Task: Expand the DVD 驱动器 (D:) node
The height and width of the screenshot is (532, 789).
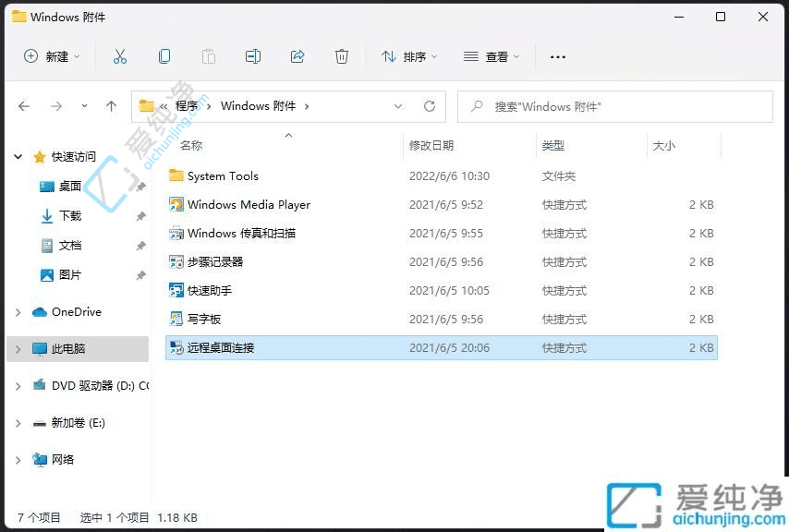Action: pyautogui.click(x=18, y=386)
